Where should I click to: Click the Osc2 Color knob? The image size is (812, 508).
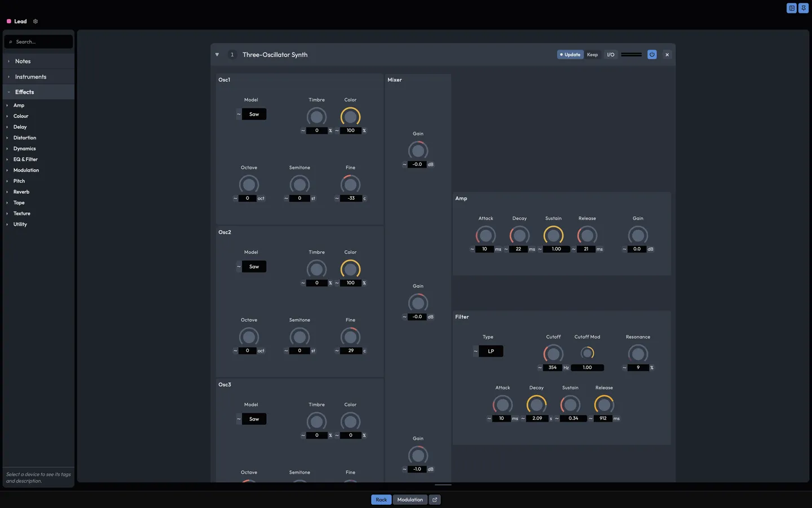point(350,269)
